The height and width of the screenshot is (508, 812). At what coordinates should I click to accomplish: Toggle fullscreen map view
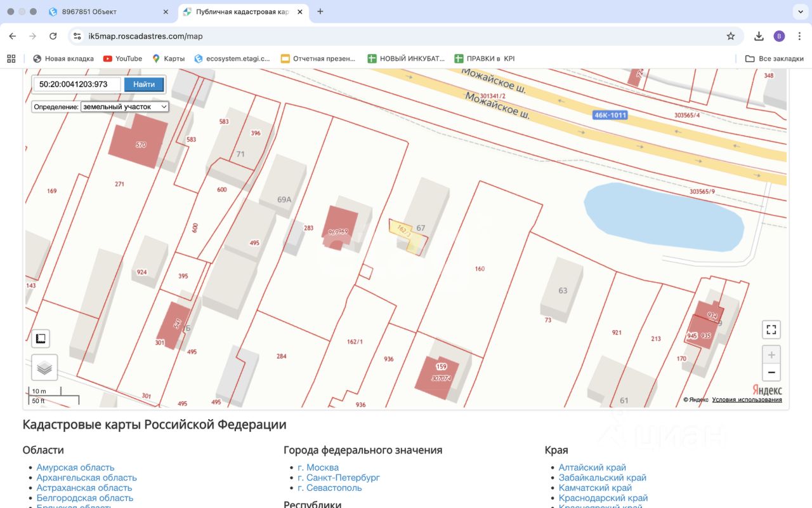(771, 330)
